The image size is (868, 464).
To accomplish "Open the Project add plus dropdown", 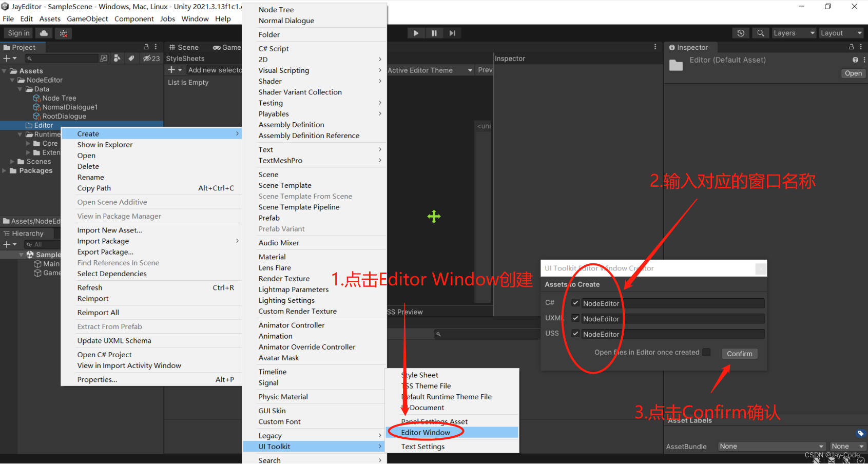I will (10, 58).
